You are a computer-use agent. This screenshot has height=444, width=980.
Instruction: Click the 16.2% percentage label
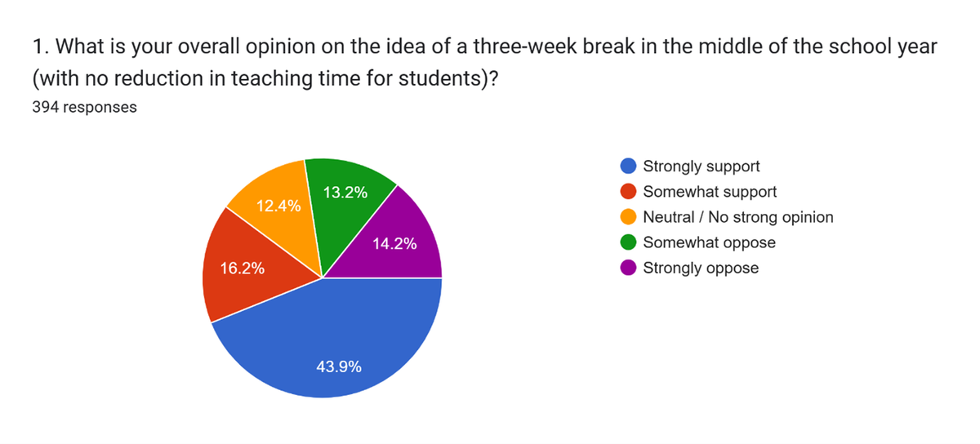coord(242,268)
